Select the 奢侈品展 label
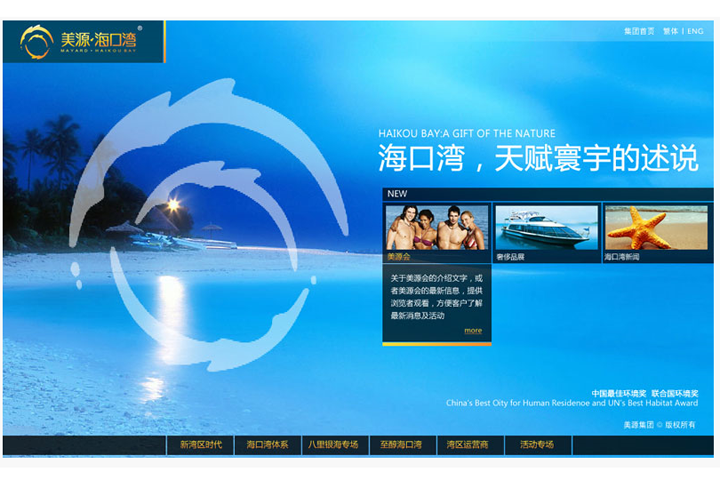Viewport: 720px width, 480px height. tap(510, 257)
